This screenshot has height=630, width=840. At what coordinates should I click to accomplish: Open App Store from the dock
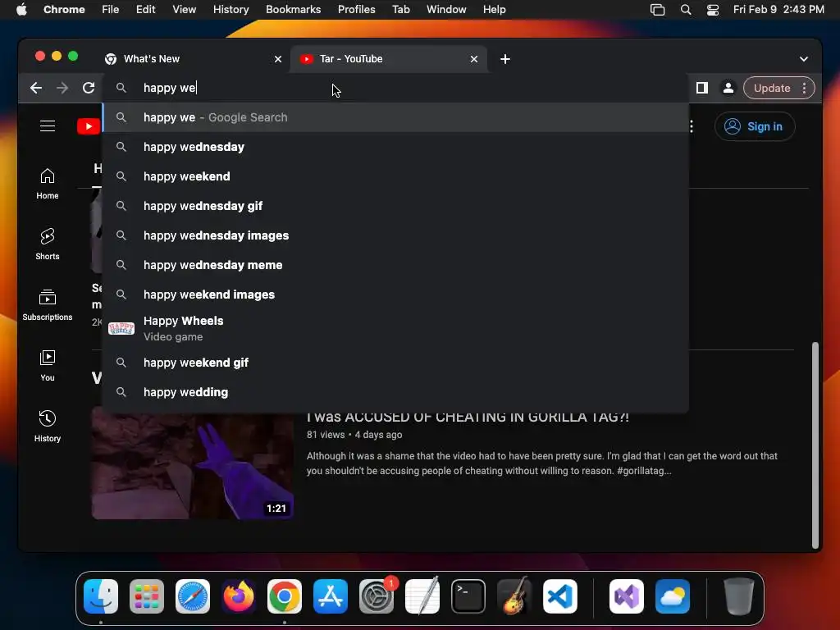[x=331, y=596]
